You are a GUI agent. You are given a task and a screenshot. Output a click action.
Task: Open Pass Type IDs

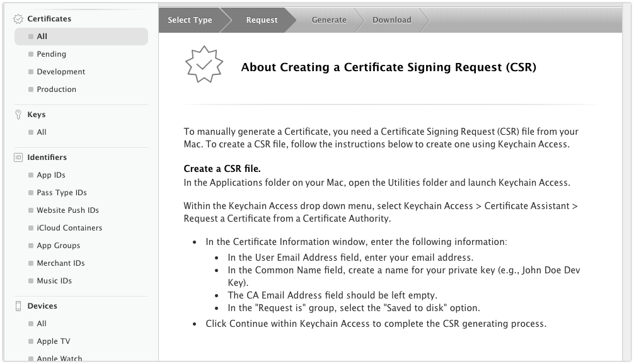[62, 193]
